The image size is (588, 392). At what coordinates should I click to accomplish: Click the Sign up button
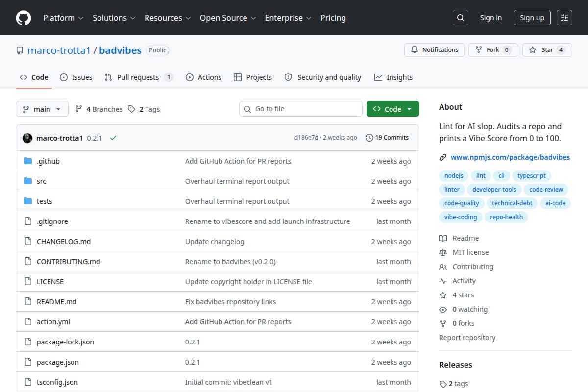(532, 18)
